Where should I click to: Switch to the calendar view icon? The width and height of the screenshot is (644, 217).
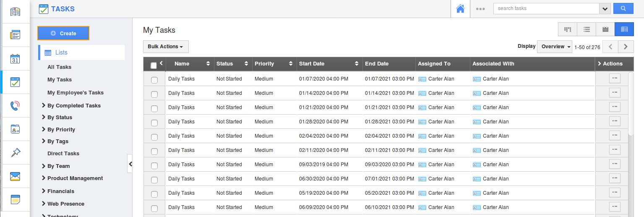[605, 29]
